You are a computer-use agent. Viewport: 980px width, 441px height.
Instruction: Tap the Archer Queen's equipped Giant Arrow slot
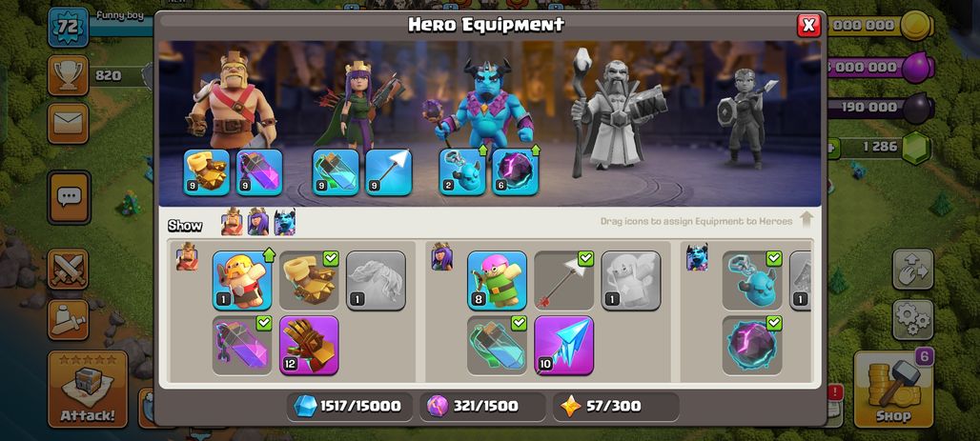(x=389, y=172)
